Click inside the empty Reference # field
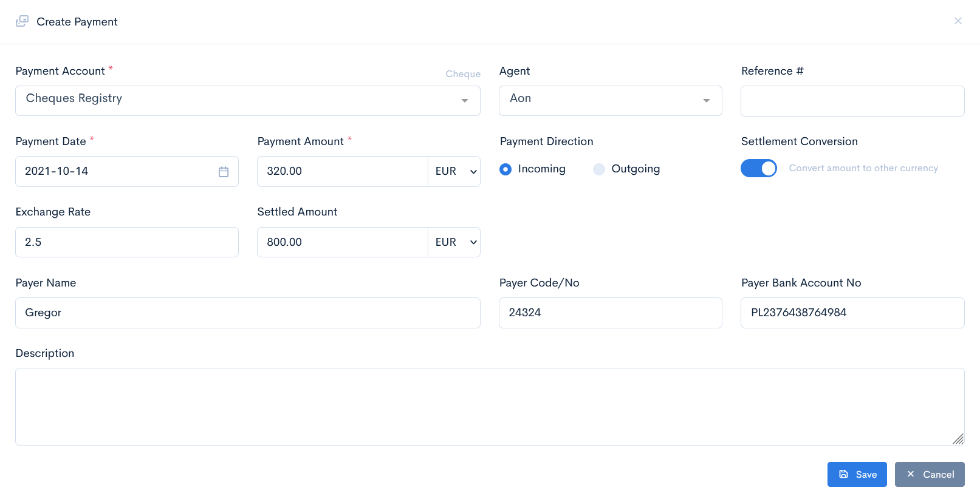The image size is (980, 502). pyautogui.click(x=852, y=101)
